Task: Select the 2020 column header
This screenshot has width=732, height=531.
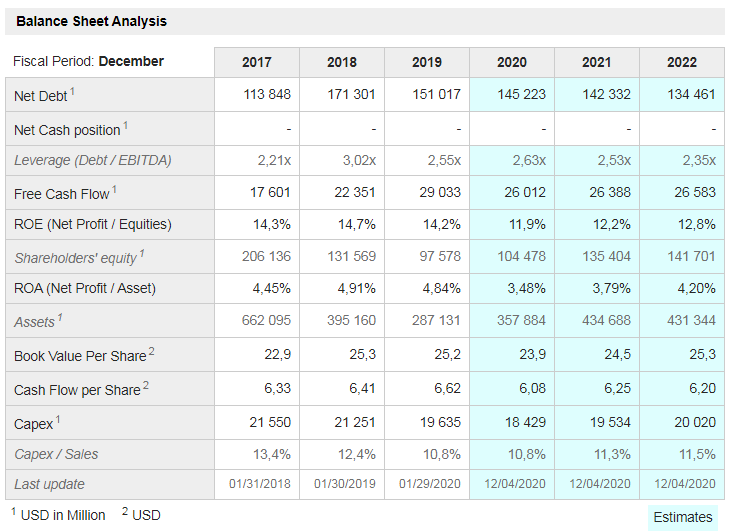Action: [511, 62]
